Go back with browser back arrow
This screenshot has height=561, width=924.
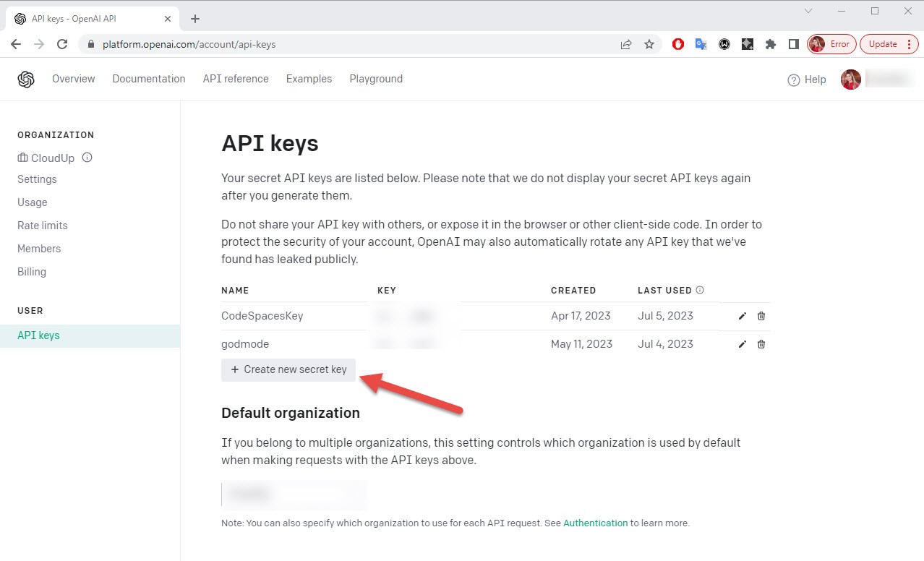point(16,44)
